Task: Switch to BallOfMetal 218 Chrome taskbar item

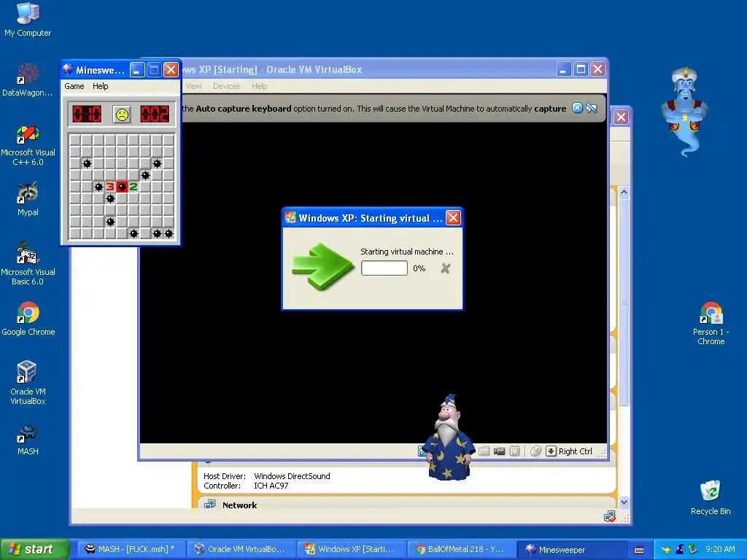Action: (461, 549)
